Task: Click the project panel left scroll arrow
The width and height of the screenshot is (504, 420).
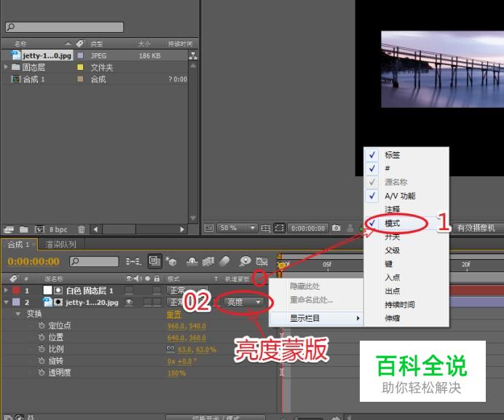Action: click(95, 229)
